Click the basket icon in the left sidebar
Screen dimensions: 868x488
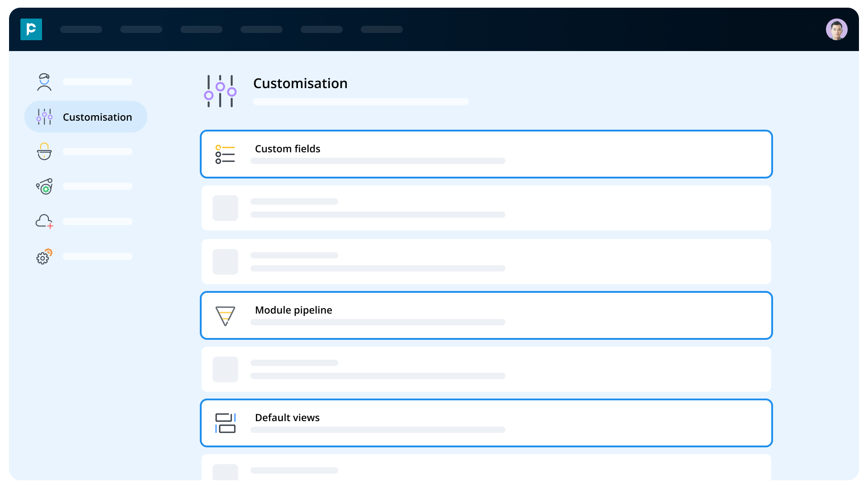44,151
